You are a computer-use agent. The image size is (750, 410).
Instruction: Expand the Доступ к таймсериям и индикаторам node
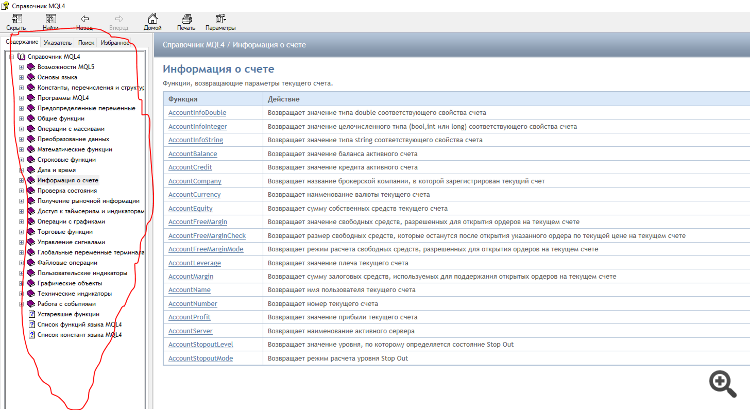[21, 211]
